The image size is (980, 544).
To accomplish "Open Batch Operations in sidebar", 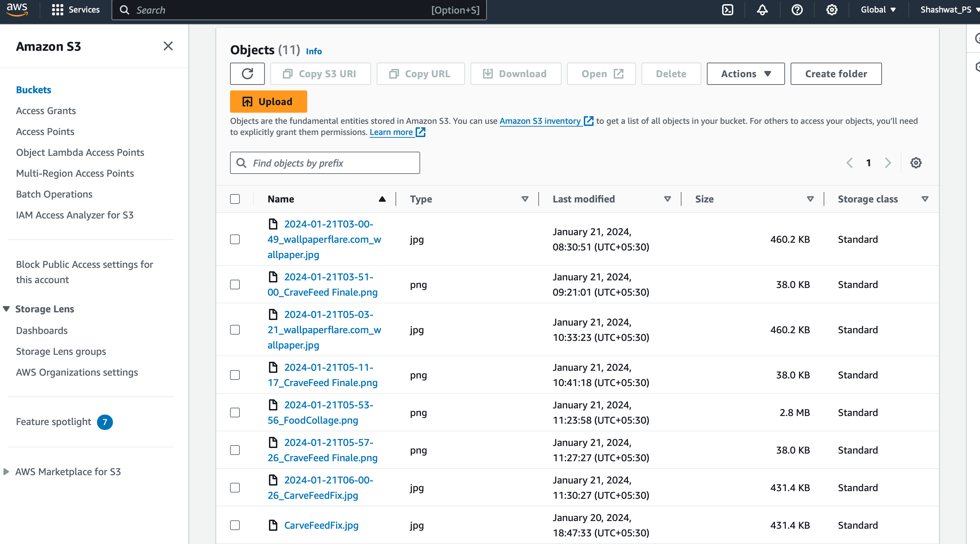I will pos(54,194).
